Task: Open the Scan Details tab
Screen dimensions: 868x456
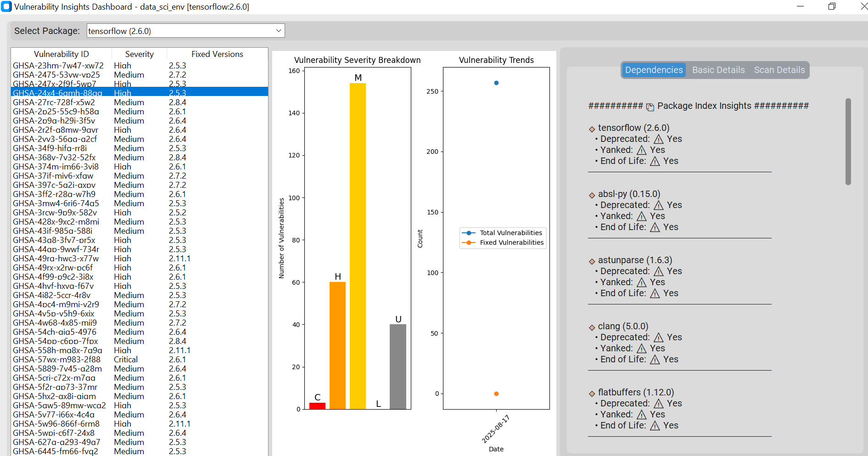Action: point(779,70)
